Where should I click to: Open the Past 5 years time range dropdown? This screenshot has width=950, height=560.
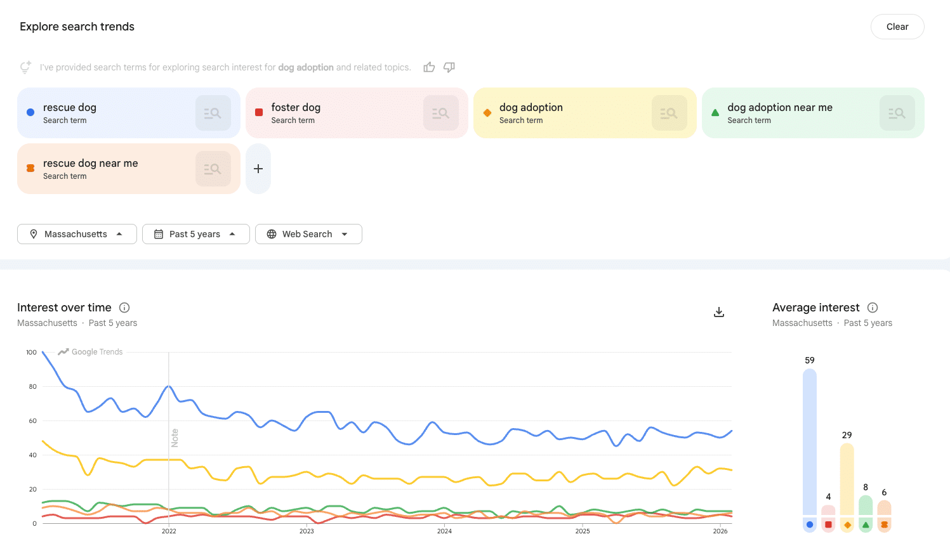tap(195, 233)
